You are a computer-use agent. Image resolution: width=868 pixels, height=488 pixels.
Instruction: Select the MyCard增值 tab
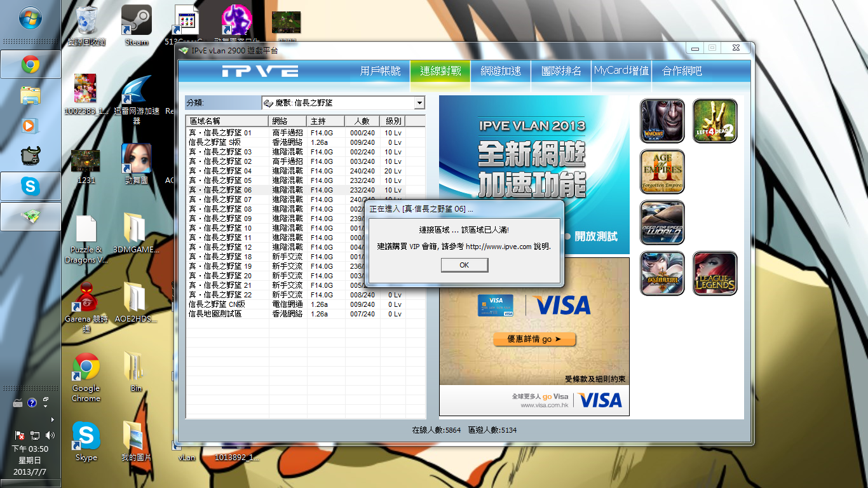[x=621, y=71]
